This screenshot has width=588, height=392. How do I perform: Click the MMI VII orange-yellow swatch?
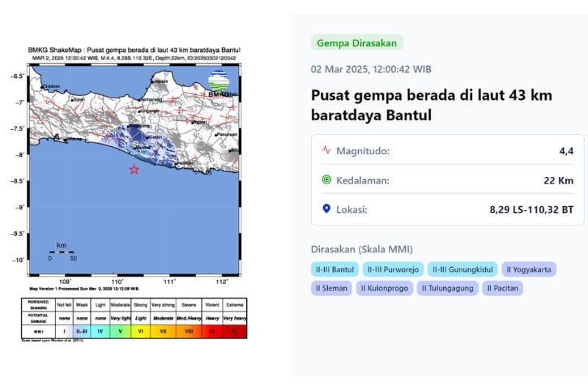(x=163, y=331)
